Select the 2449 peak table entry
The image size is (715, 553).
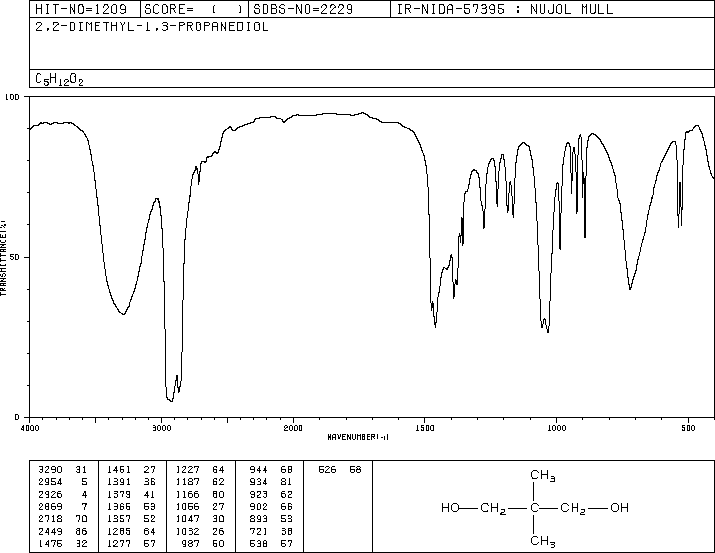click(62, 531)
